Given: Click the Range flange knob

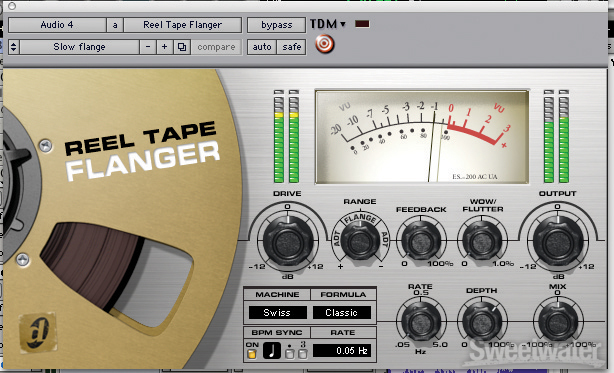Looking at the screenshot, I should [360, 241].
